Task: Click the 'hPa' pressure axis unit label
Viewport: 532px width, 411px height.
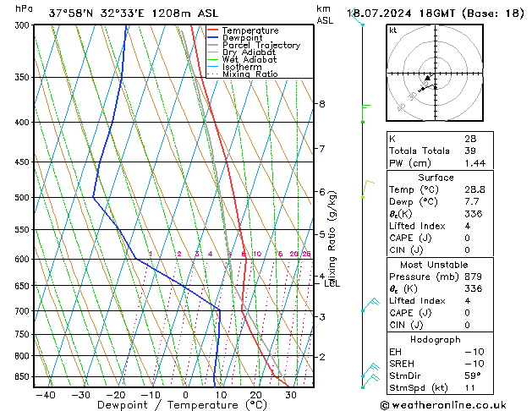Action: tap(24, 8)
